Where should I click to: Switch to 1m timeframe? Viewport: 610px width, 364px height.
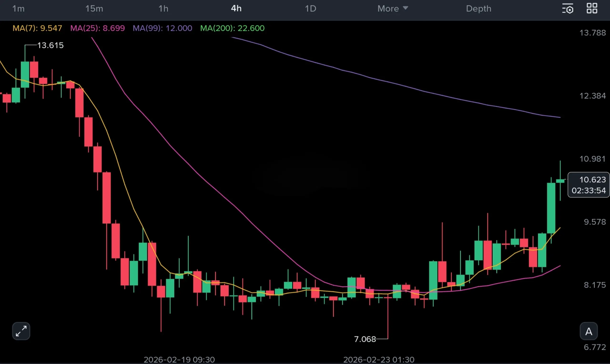tap(18, 9)
